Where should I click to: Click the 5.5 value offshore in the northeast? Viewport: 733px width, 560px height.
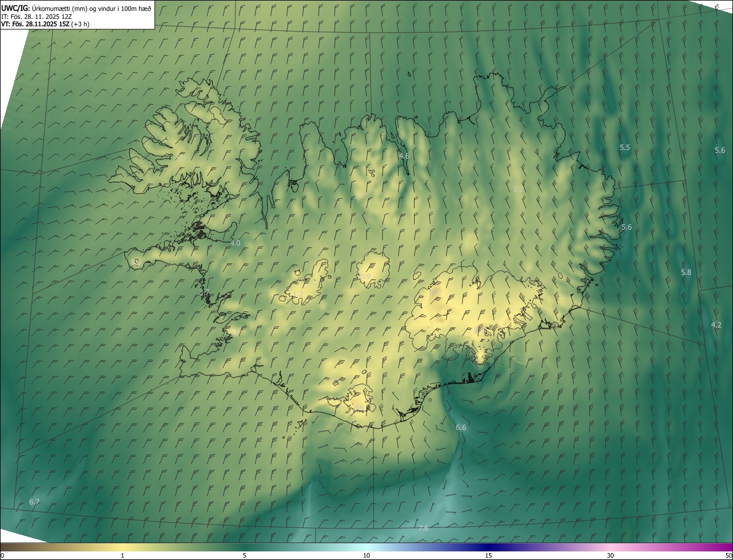coord(625,148)
